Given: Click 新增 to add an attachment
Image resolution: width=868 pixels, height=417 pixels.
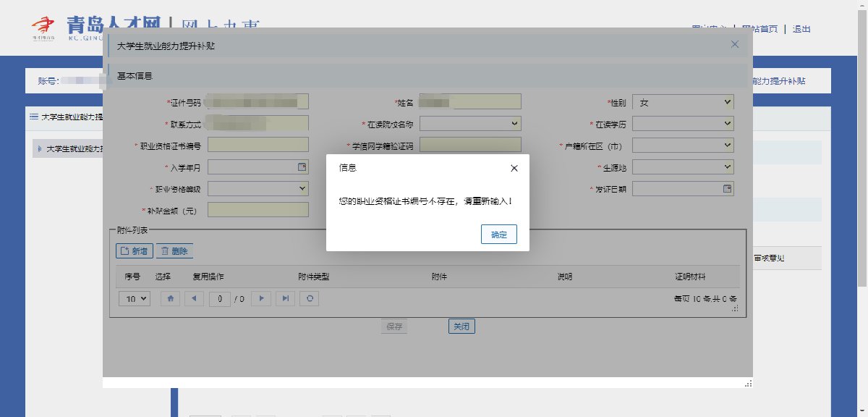Looking at the screenshot, I should [135, 251].
